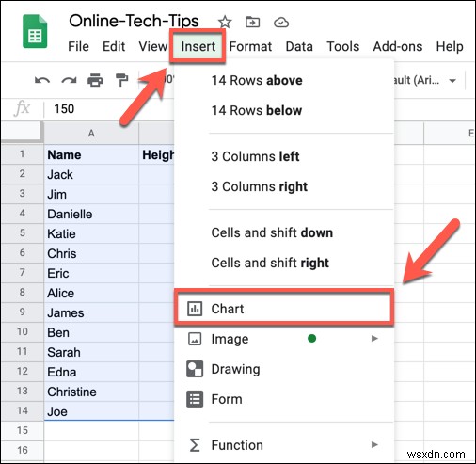Choose Chart from the Insert menu
The height and width of the screenshot is (464, 476).
(284, 309)
